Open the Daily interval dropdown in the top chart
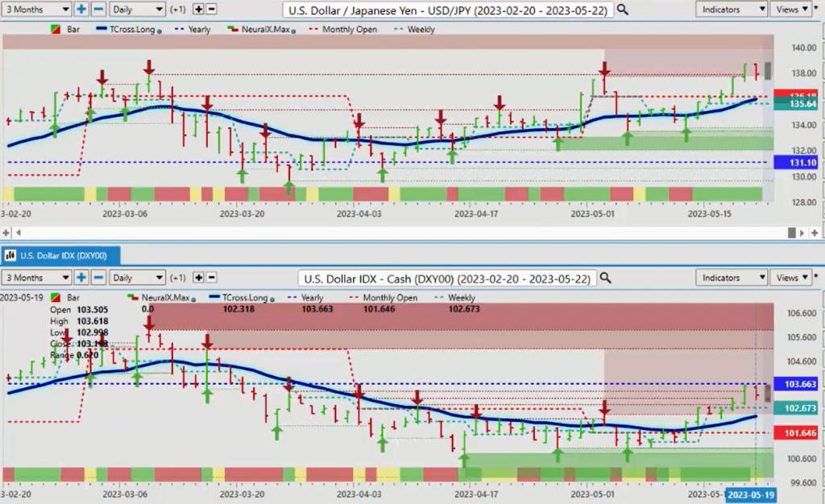 (x=137, y=9)
